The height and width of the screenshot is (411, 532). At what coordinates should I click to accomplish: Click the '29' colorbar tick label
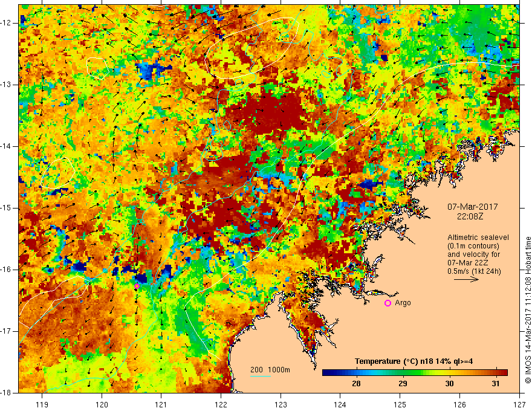[403, 384]
